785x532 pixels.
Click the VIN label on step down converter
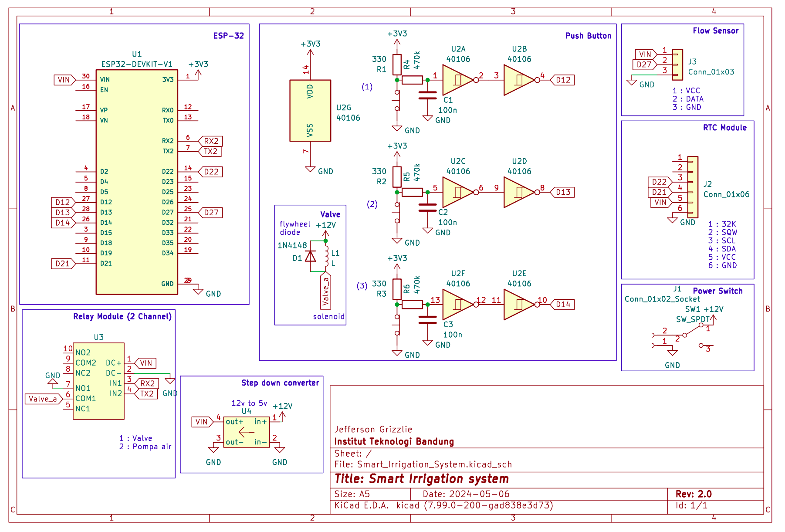(203, 422)
